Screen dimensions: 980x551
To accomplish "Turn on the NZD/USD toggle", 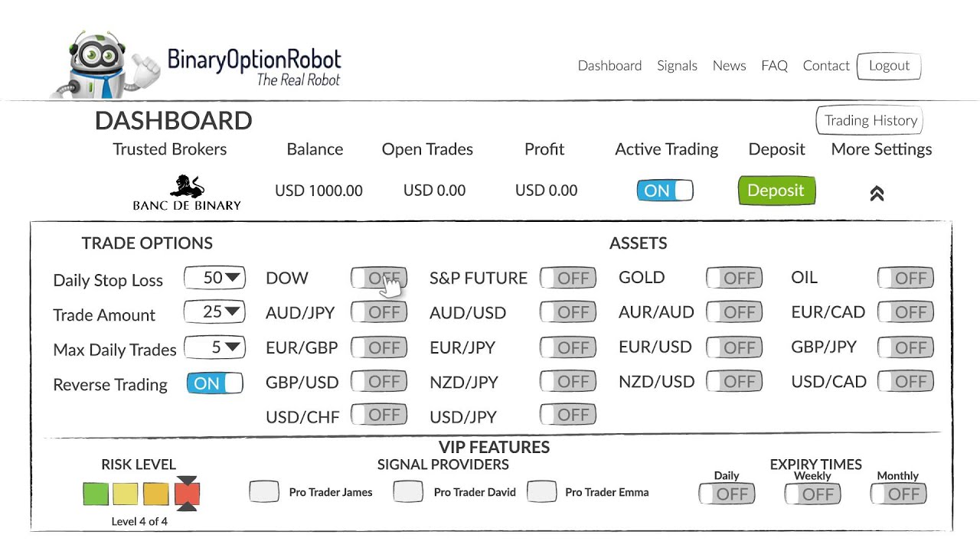I will pos(733,382).
